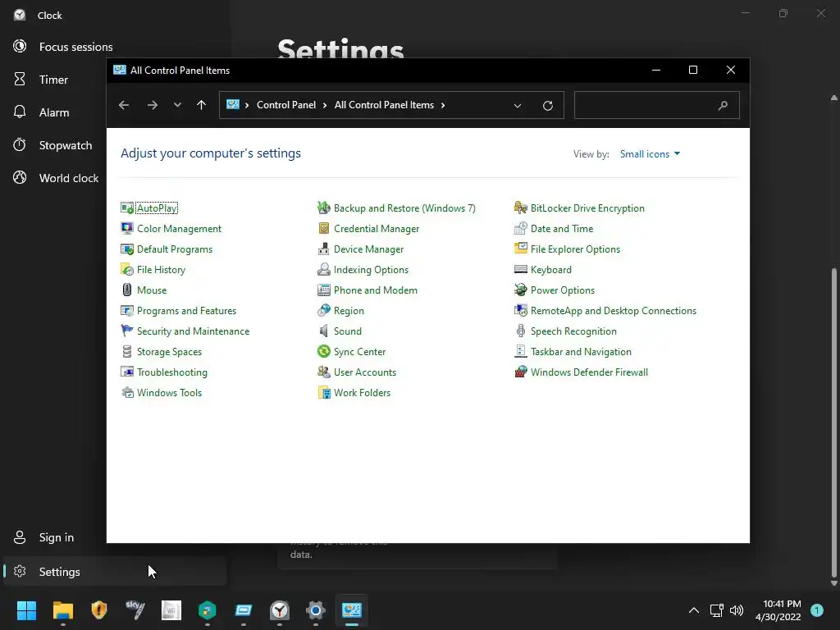Click RemoteApp and Desktop Connections link
Viewport: 840px width, 630px height.
(x=614, y=311)
